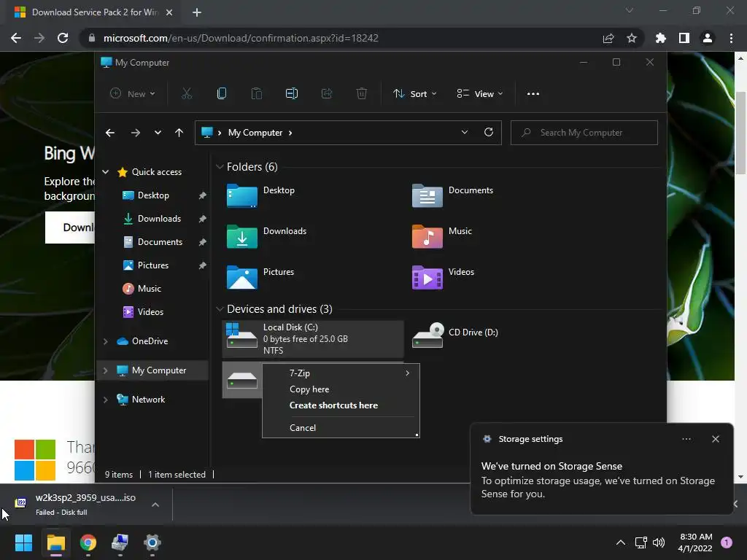Select Local Disk (C:) drive
Viewport: 747px width, 560px height.
pos(313,338)
